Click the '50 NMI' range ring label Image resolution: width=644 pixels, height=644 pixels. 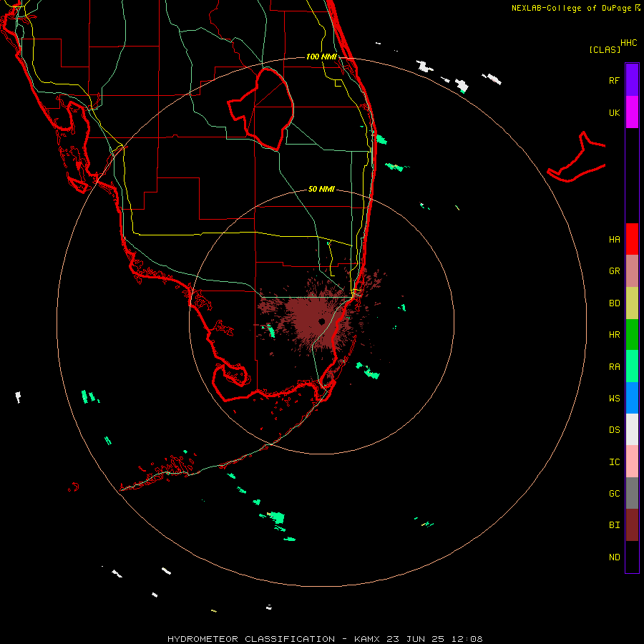point(321,189)
